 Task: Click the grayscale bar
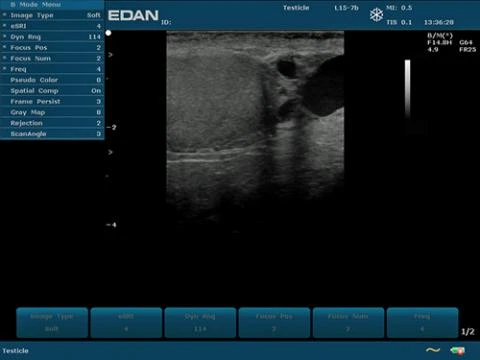(408, 89)
